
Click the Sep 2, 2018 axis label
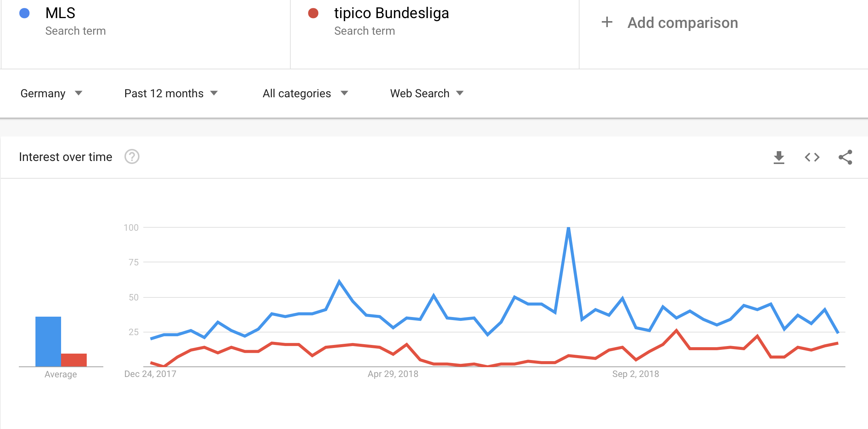635,374
